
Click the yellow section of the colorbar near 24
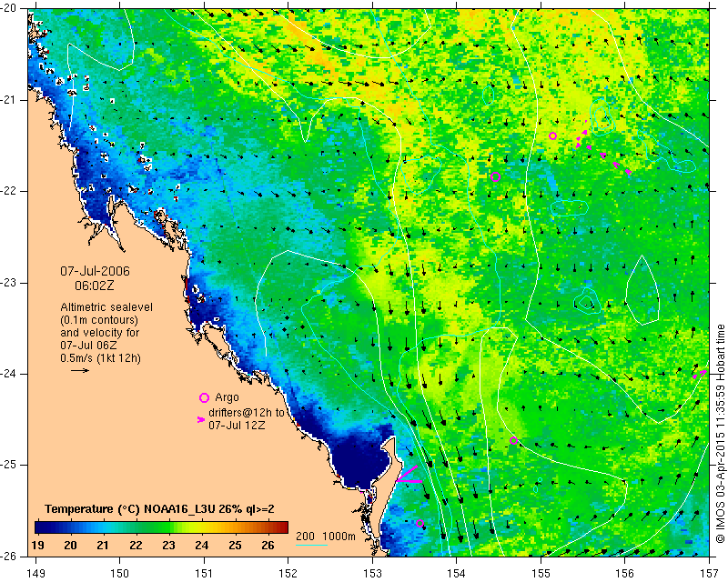click(201, 527)
